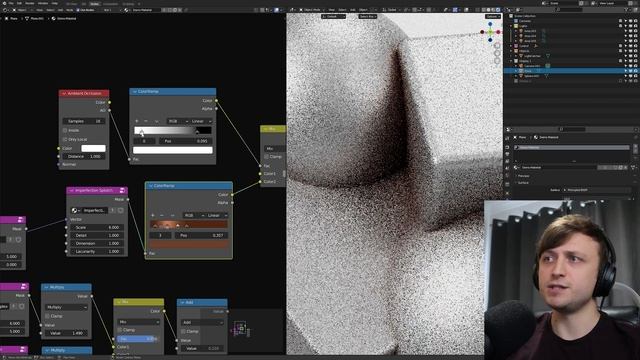Toggle Clamp checkbox in upper Mix node
This screenshot has height=360, width=640.
pos(267,157)
